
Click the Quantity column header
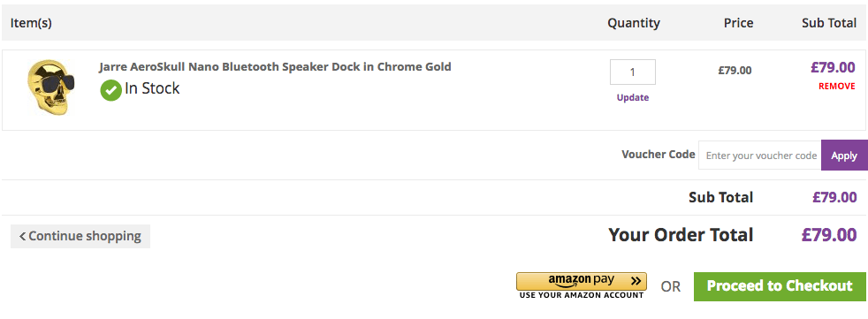pyautogui.click(x=633, y=23)
